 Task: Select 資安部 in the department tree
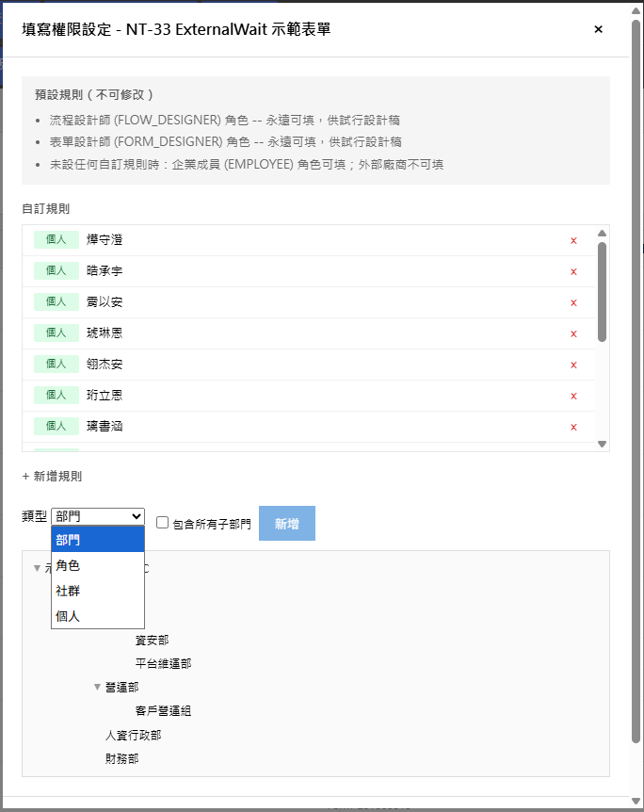tap(153, 640)
